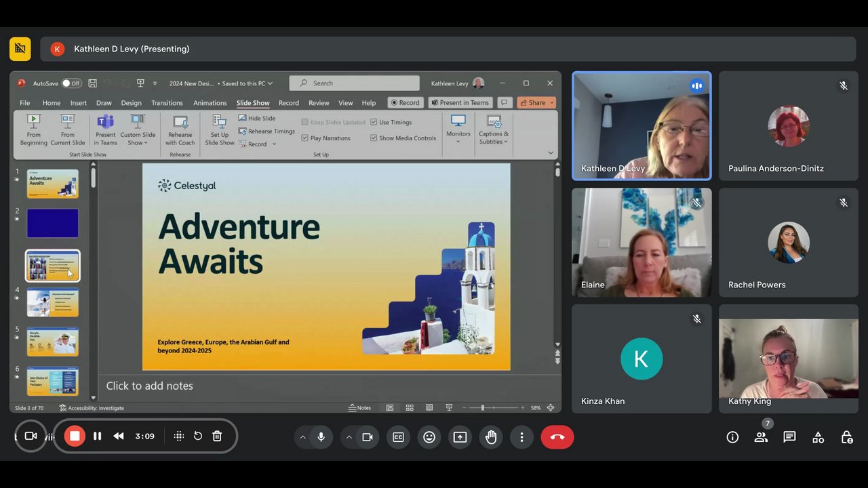Open more options three-dot menu

point(521,437)
